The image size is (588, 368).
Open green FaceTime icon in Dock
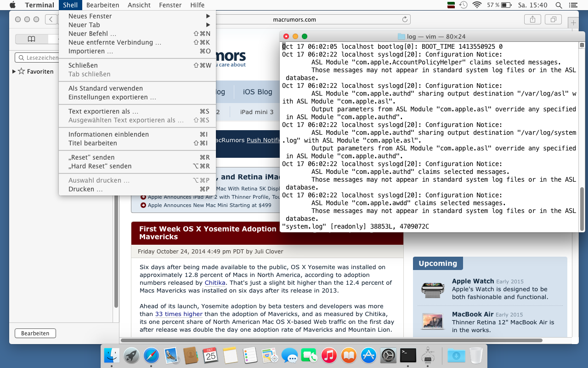coord(309,355)
